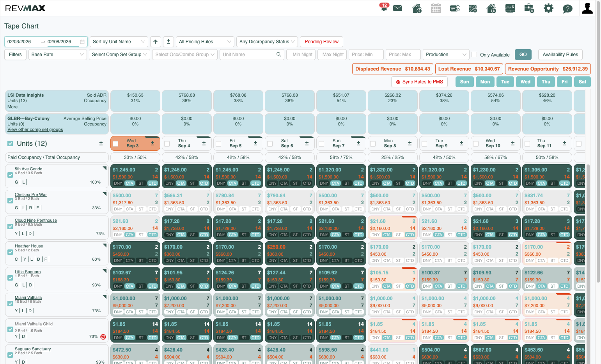Uncheck the Heather House unit checkbox
The image size is (601, 364).
10,253
